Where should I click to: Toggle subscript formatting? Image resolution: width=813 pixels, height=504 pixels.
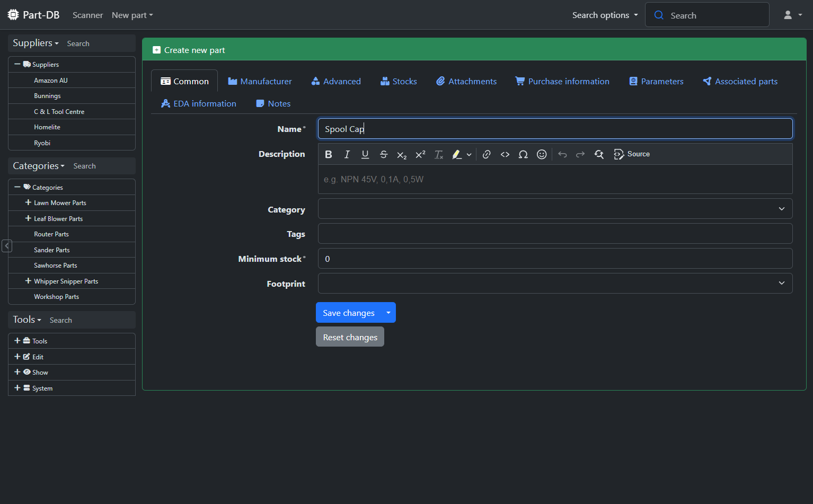(402, 154)
